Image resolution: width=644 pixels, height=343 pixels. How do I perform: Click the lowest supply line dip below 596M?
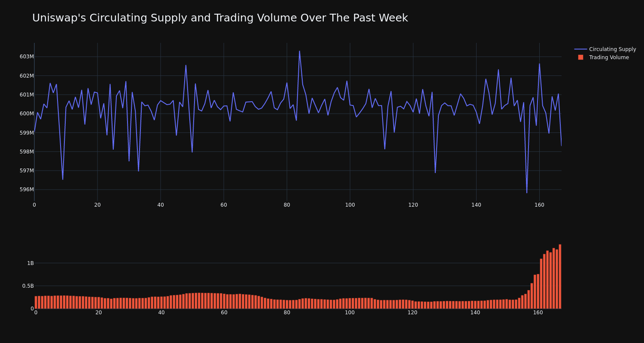click(527, 193)
